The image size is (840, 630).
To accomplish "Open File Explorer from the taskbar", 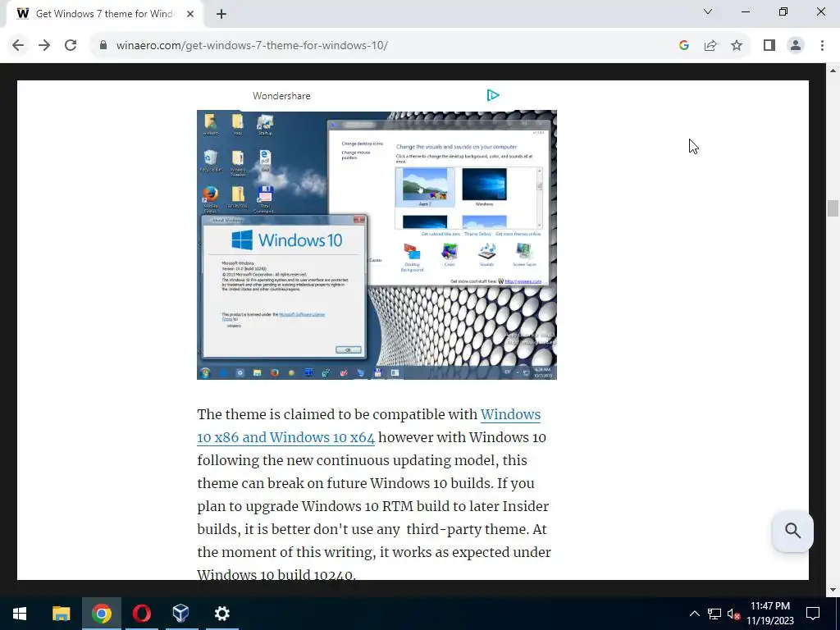I will (x=61, y=614).
